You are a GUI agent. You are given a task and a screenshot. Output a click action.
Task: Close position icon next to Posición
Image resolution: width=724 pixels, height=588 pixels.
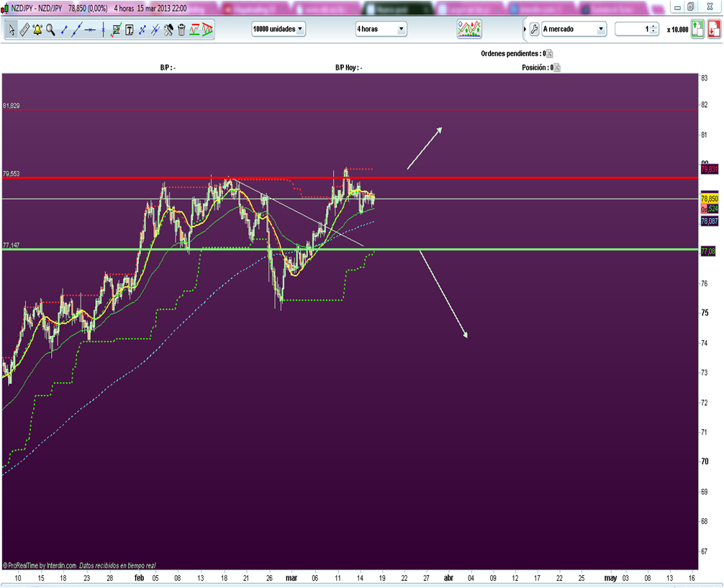pyautogui.click(x=557, y=68)
